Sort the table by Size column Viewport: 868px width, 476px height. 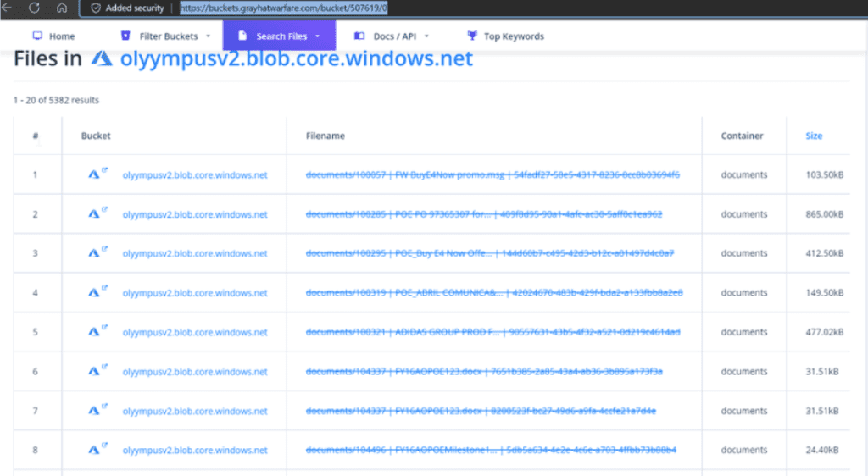[814, 136]
